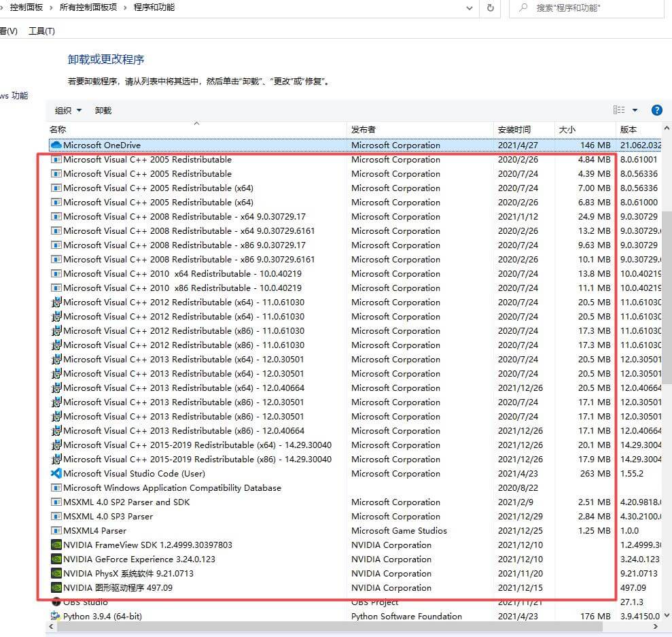The width and height of the screenshot is (672, 637).
Task: Click the Microsoft OneDrive cloud icon
Action: 56,145
